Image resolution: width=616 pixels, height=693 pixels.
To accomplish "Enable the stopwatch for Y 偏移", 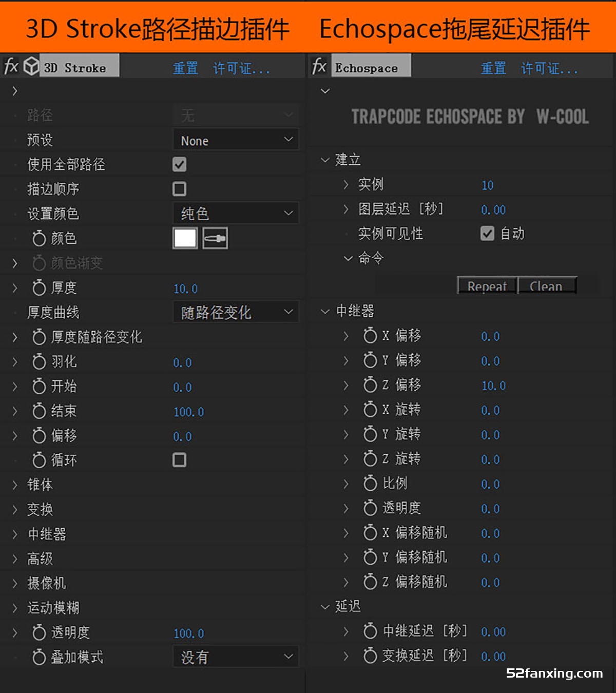I will pos(370,360).
